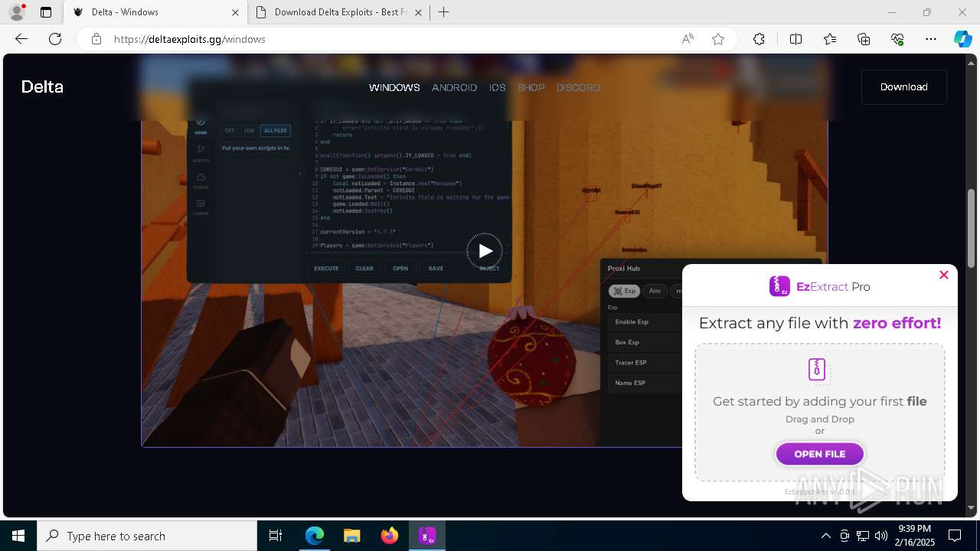Open the Extensions puzzle icon
This screenshot has width=980, height=551.
[759, 39]
